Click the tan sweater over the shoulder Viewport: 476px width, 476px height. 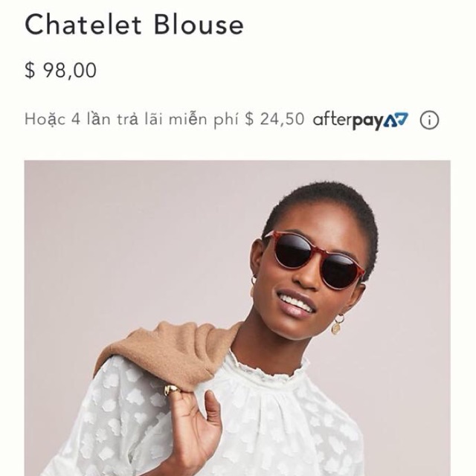[x=169, y=354]
